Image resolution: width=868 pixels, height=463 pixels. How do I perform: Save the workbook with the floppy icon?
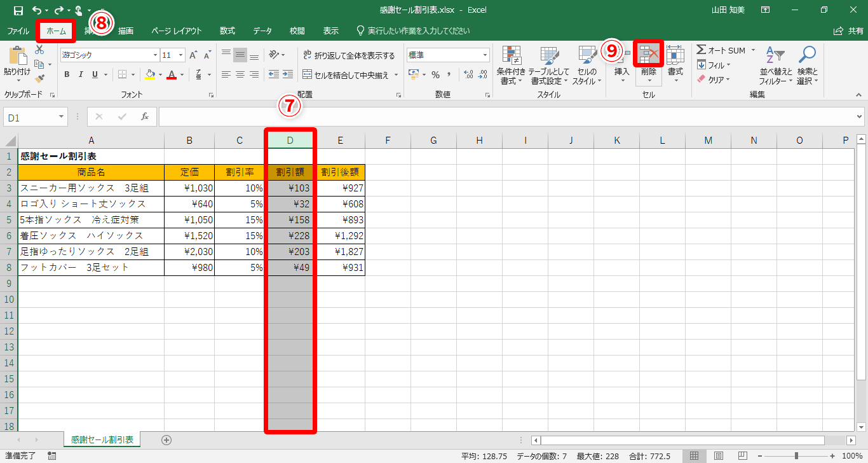click(18, 10)
